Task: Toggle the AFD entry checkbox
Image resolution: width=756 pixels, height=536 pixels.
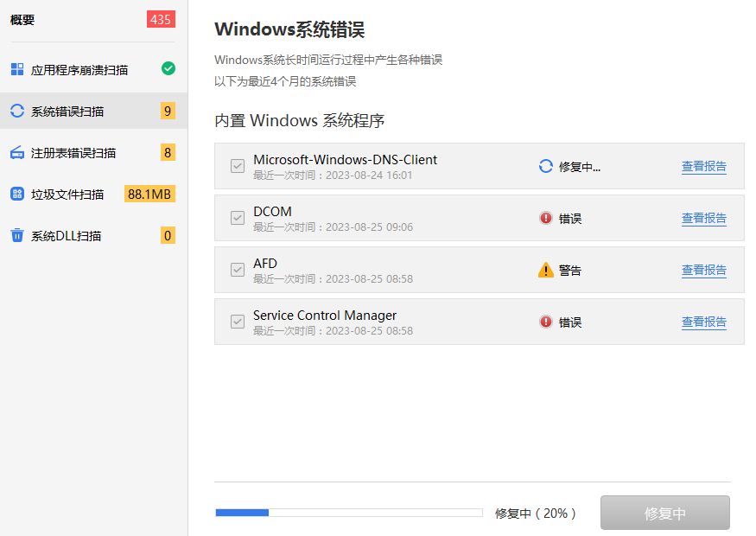Action: pyautogui.click(x=237, y=270)
